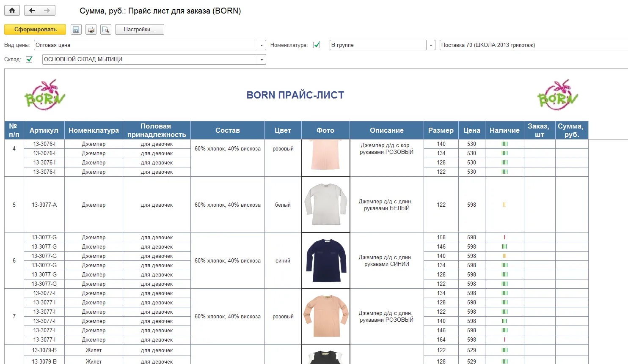Select the left BORN logo image

pyautogui.click(x=45, y=95)
